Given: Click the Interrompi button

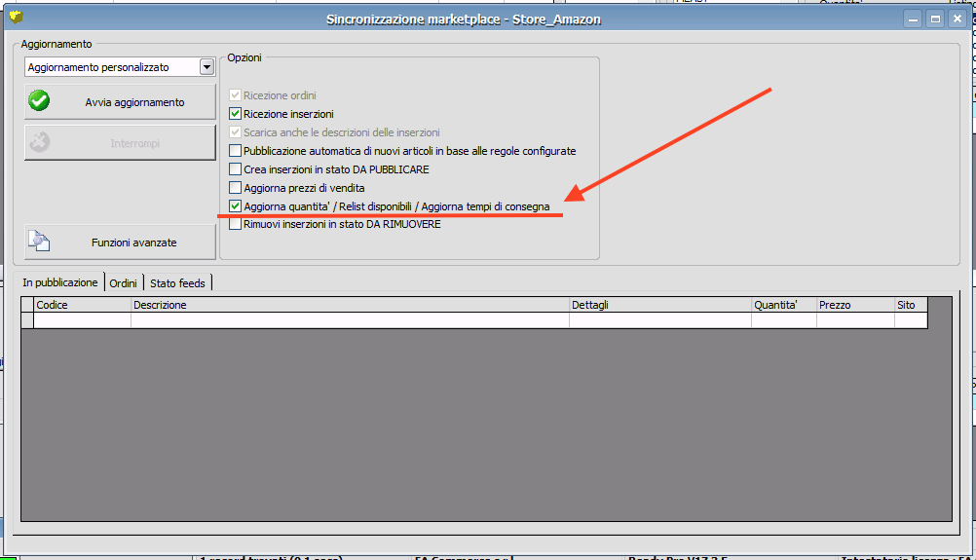Looking at the screenshot, I should (120, 143).
